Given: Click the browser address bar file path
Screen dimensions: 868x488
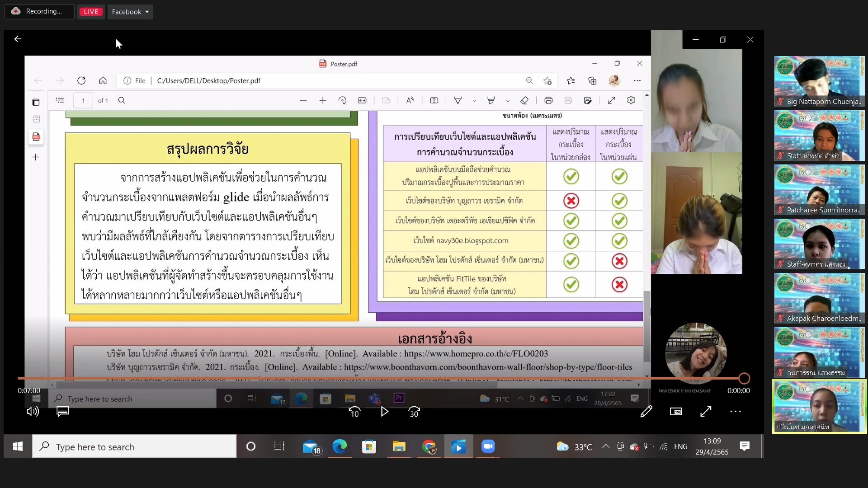Looking at the screenshot, I should click(208, 80).
